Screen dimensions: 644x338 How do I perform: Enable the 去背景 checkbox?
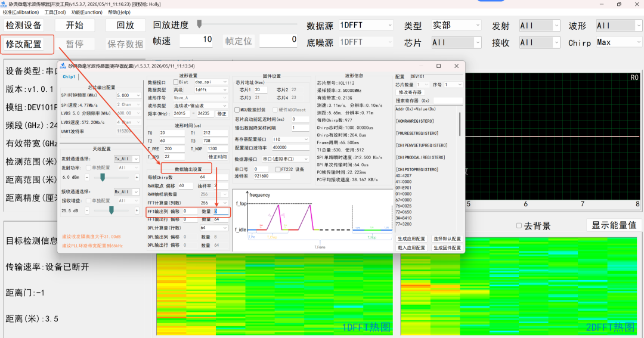tap(519, 225)
